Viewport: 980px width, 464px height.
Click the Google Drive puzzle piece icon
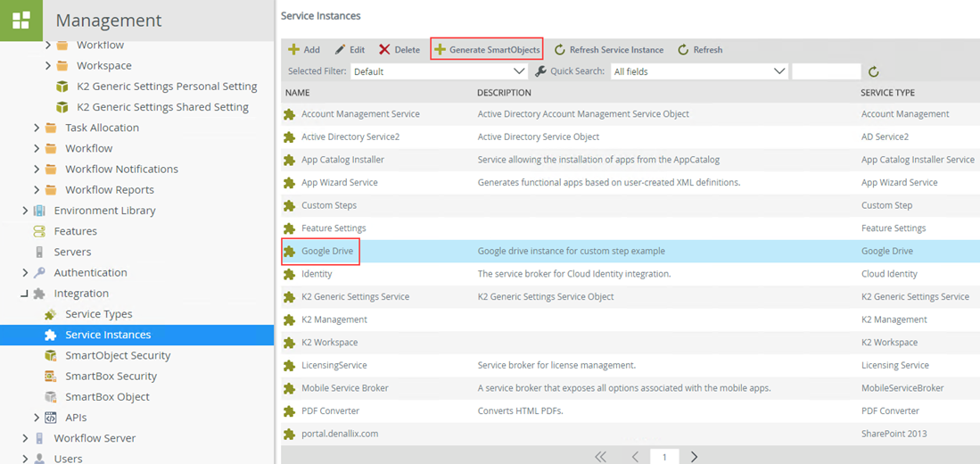pyautogui.click(x=289, y=252)
